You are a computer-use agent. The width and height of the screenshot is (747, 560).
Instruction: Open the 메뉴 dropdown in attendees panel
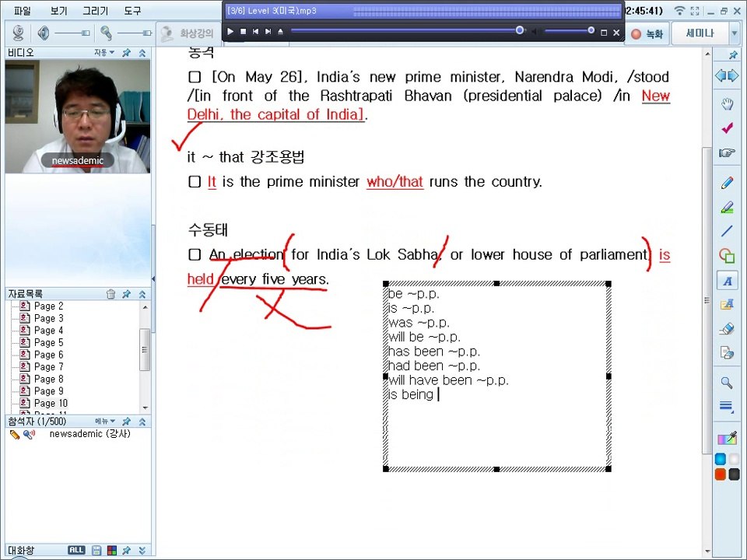point(105,421)
